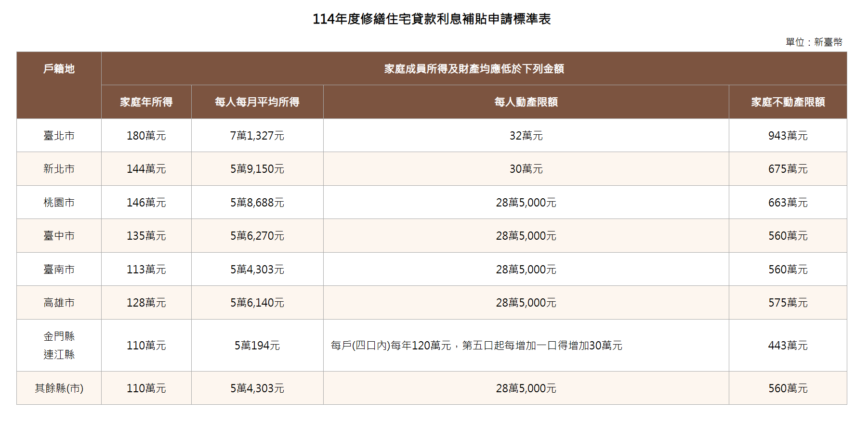This screenshot has height=437, width=868.
Task: Click the 5萬194元 cell
Action: coord(257,346)
